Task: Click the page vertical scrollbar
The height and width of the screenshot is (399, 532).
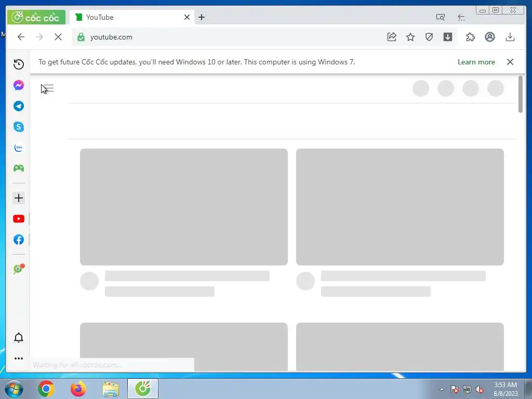Action: (521, 95)
